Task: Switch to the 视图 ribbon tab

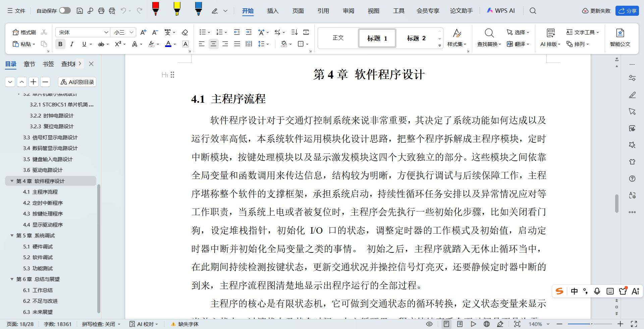Action: point(374,11)
